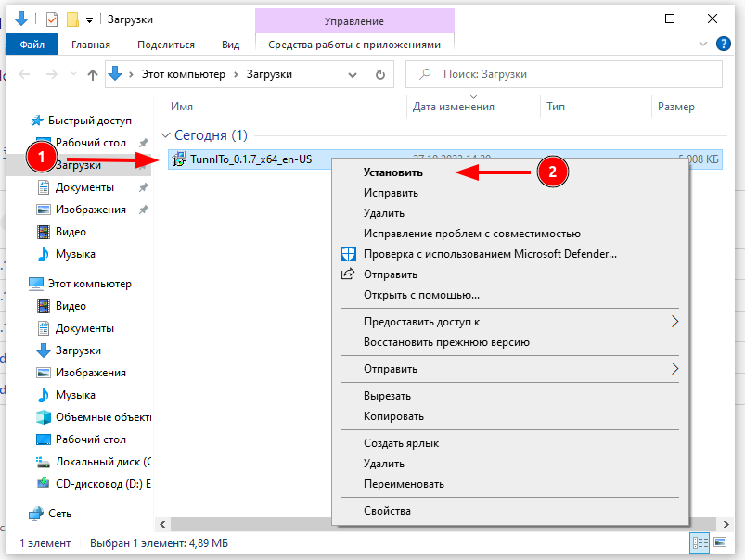The width and height of the screenshot is (745, 560).
Task: Choose Установить from the context menu
Action: [392, 172]
